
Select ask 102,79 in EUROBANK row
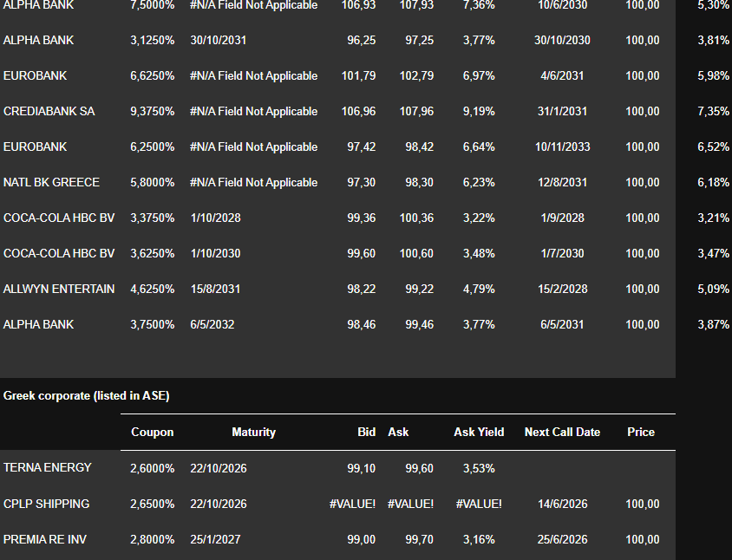tap(416, 75)
